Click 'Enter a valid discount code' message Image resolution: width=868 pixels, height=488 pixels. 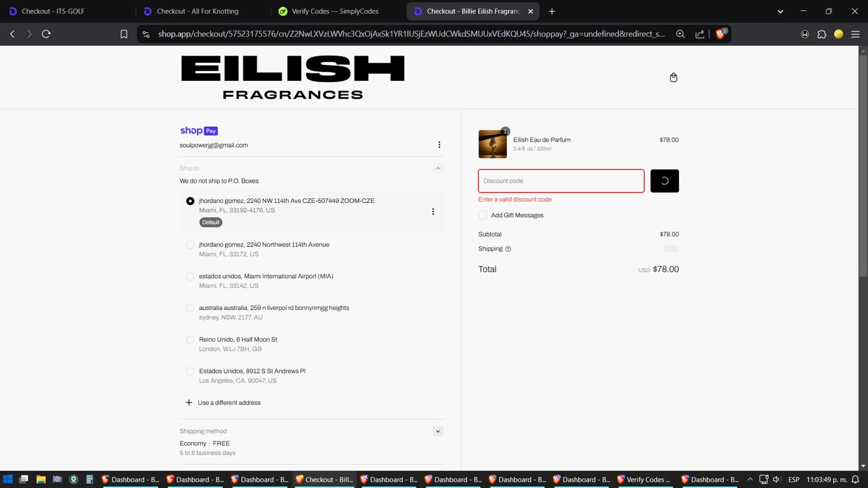pos(515,199)
